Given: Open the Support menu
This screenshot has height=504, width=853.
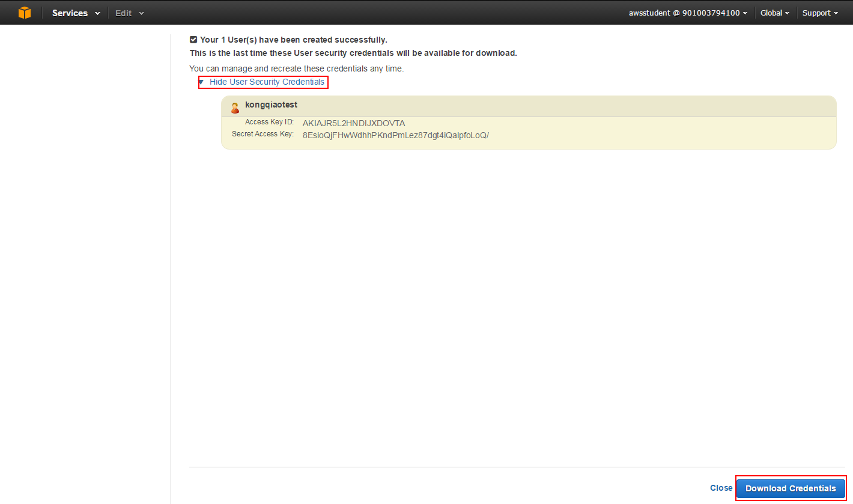Looking at the screenshot, I should click(819, 13).
